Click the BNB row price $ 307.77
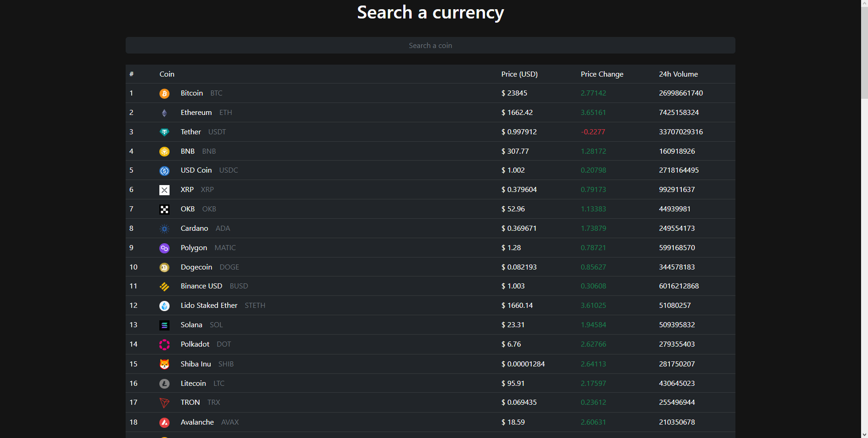The image size is (868, 438). point(515,151)
